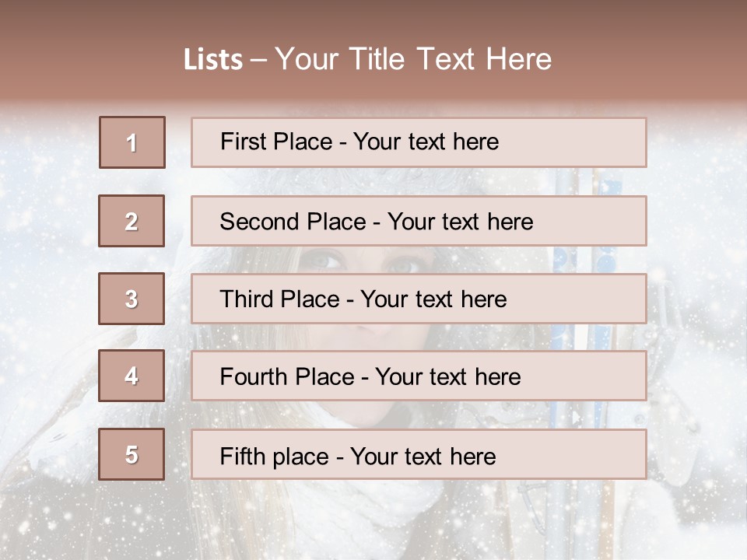Select the Your Title Text Here heading
Screen dimensions: 747x560
tap(413, 59)
